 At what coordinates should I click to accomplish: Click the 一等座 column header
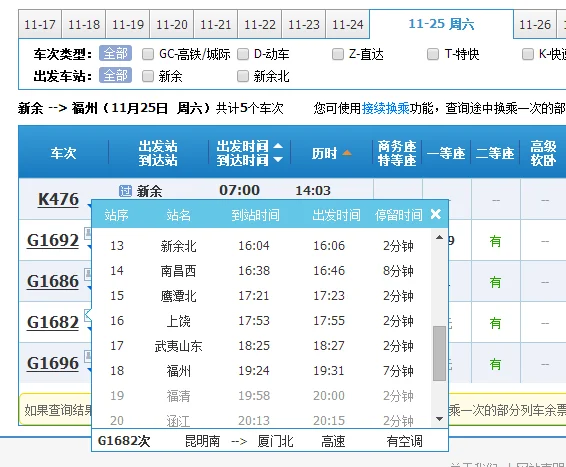click(x=446, y=153)
